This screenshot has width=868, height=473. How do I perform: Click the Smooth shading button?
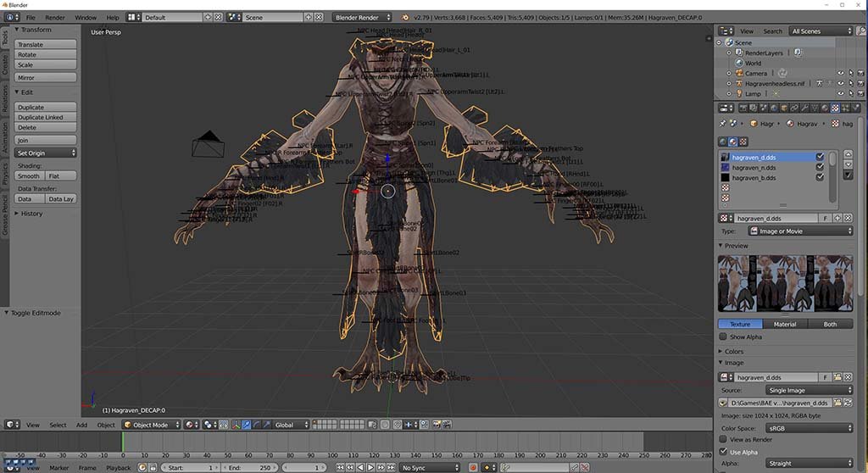[30, 175]
